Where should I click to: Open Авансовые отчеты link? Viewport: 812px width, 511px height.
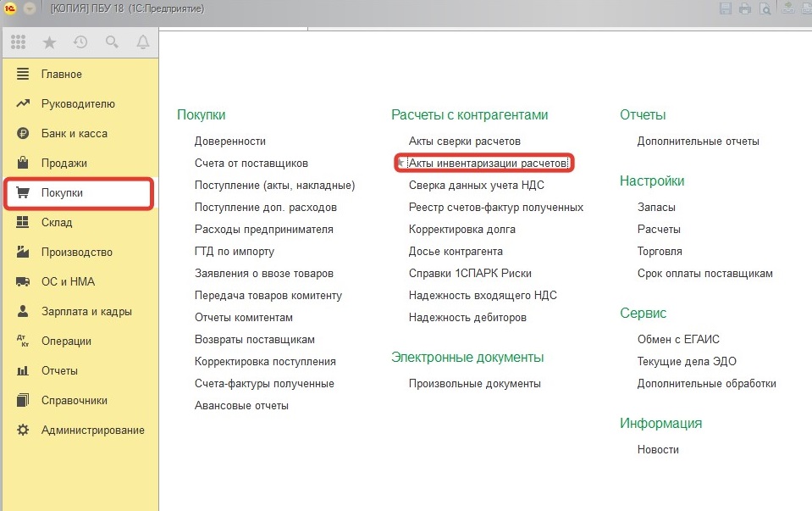(241, 405)
